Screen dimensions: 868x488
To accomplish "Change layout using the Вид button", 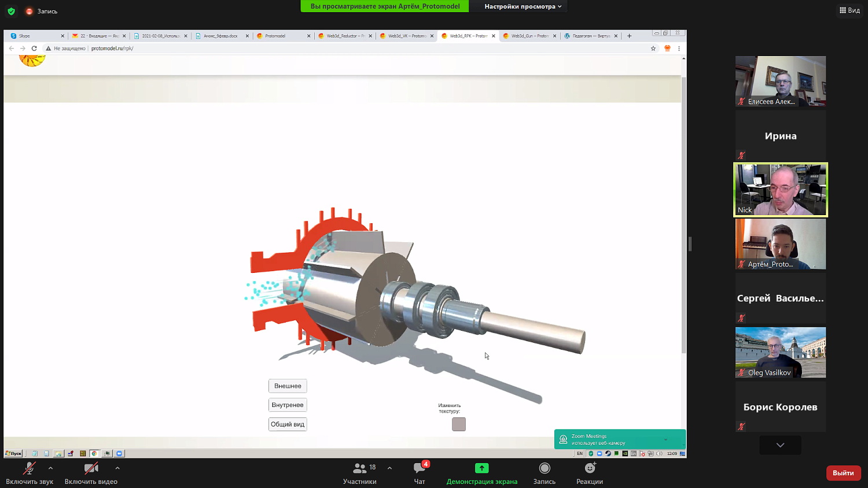I will 849,10.
